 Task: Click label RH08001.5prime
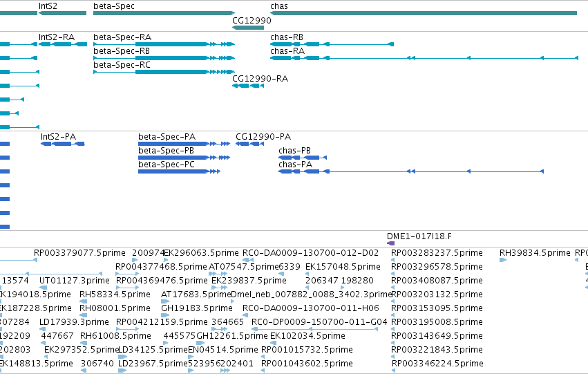pyautogui.click(x=115, y=308)
